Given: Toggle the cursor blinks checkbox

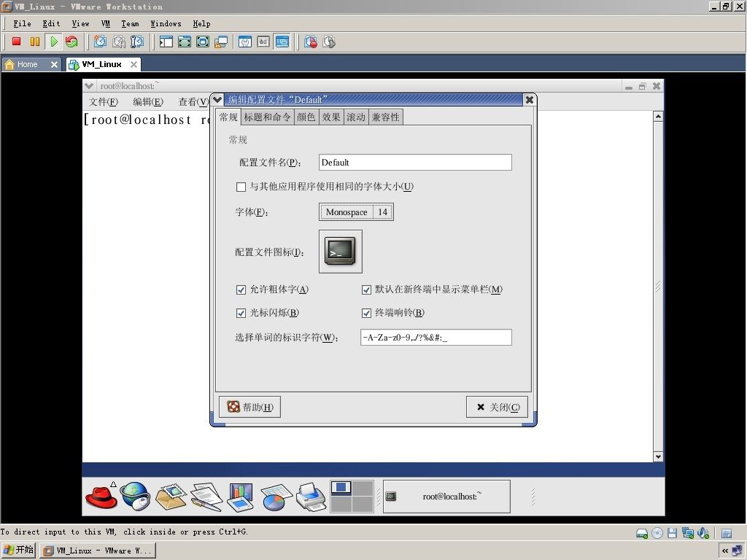Looking at the screenshot, I should point(241,313).
